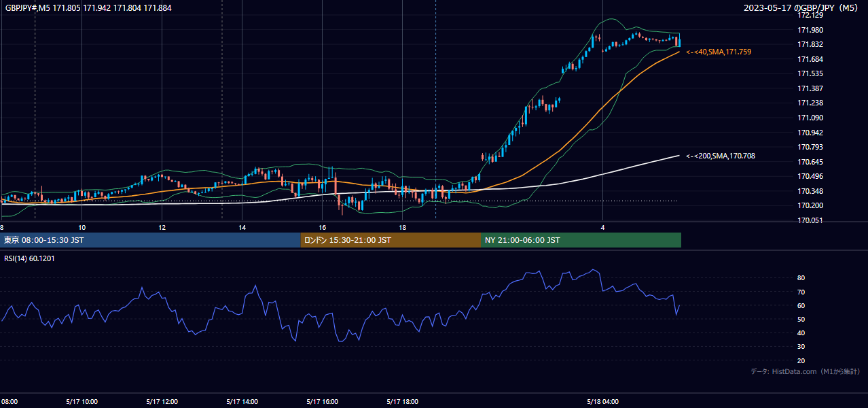Viewport: 868px width, 408px height.
Task: Click the 5/17 12:00 time axis label
Action: coord(162,401)
